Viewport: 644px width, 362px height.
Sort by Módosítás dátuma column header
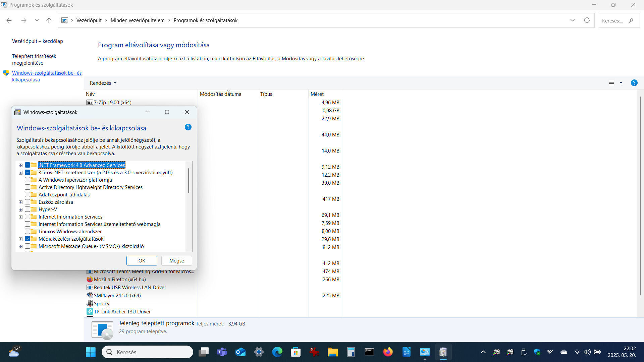pos(228,94)
